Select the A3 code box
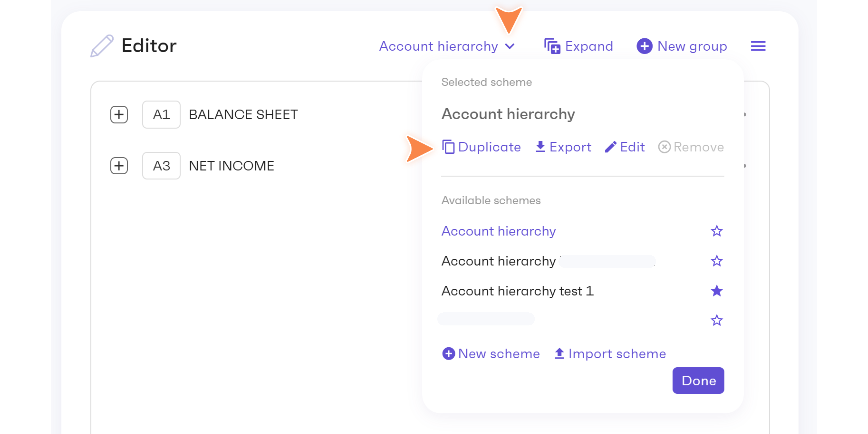 pos(161,166)
